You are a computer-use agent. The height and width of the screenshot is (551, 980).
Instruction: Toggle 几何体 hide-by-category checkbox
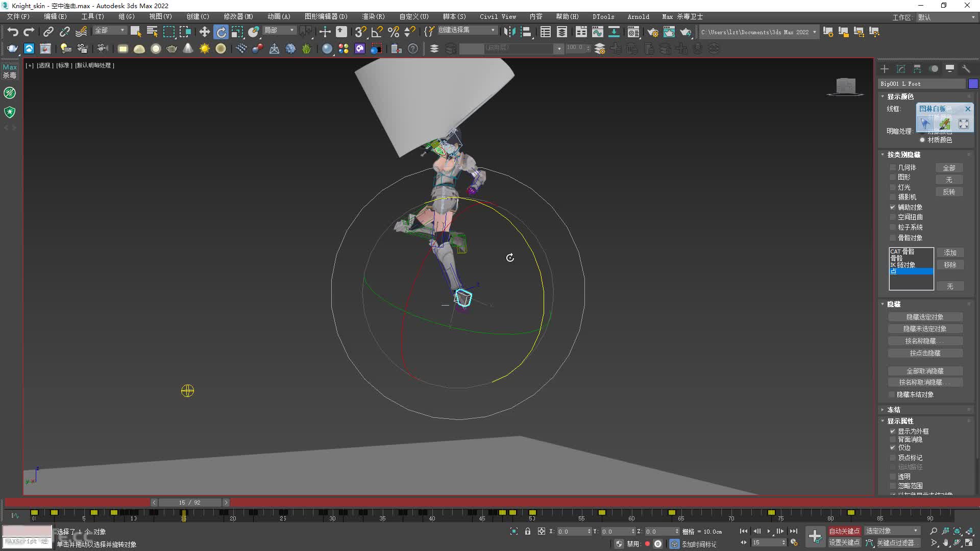coord(893,167)
